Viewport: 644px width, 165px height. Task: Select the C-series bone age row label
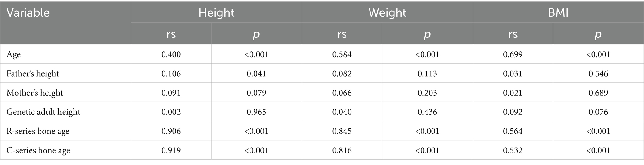coord(38,150)
